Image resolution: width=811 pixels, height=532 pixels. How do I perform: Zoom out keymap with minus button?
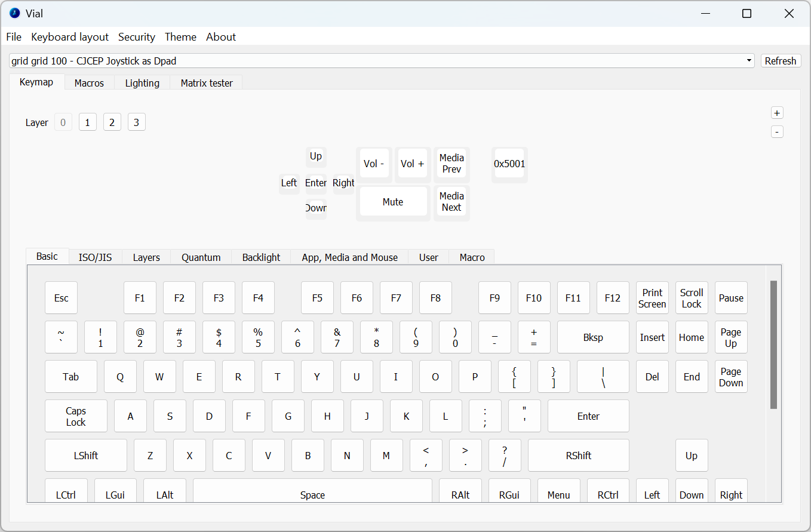[777, 131]
